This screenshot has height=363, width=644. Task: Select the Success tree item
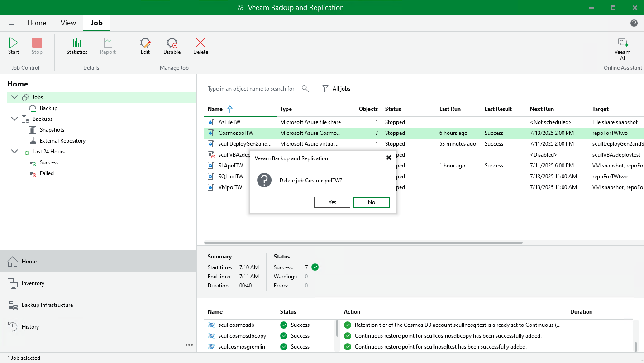(49, 162)
